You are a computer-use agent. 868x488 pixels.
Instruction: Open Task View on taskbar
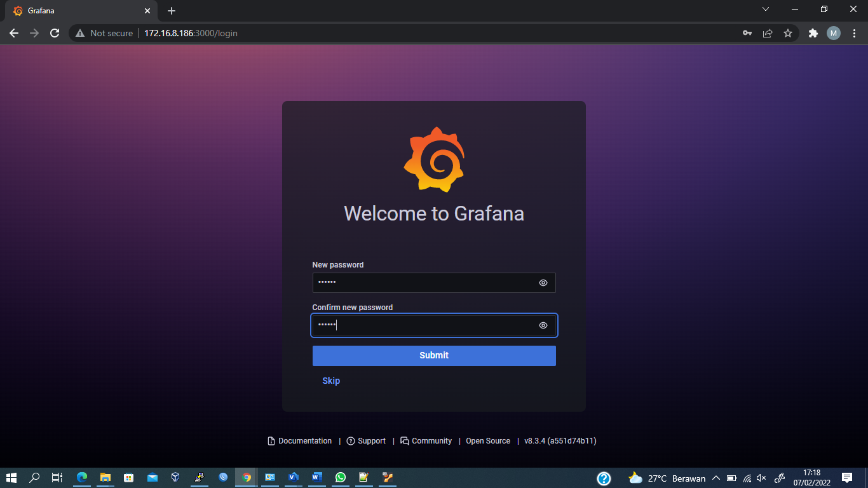57,478
